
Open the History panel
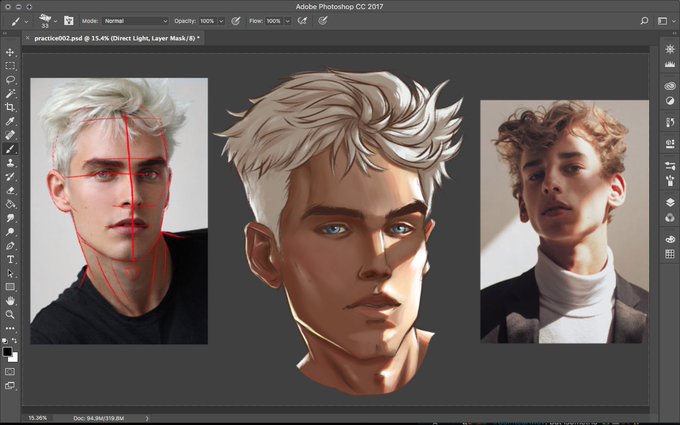[670, 123]
